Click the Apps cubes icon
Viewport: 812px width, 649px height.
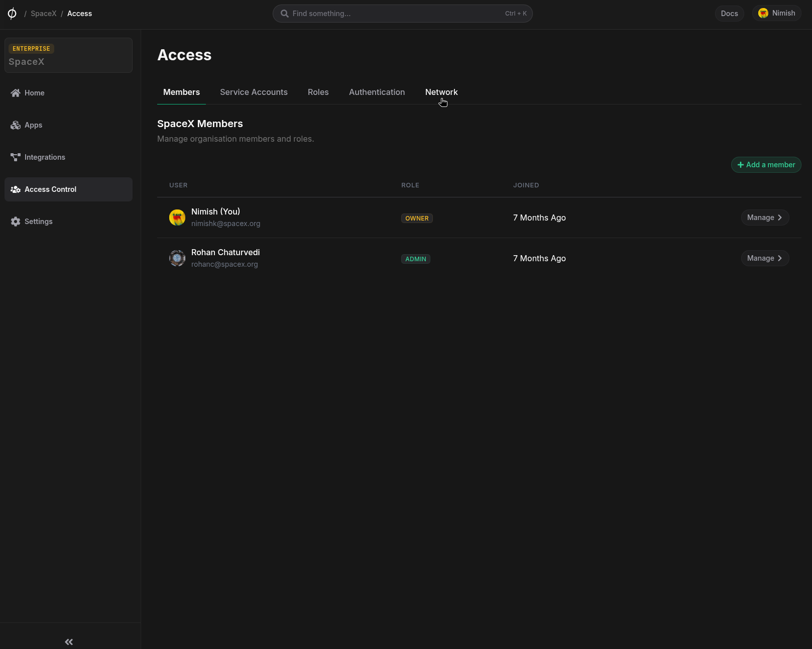pyautogui.click(x=16, y=125)
